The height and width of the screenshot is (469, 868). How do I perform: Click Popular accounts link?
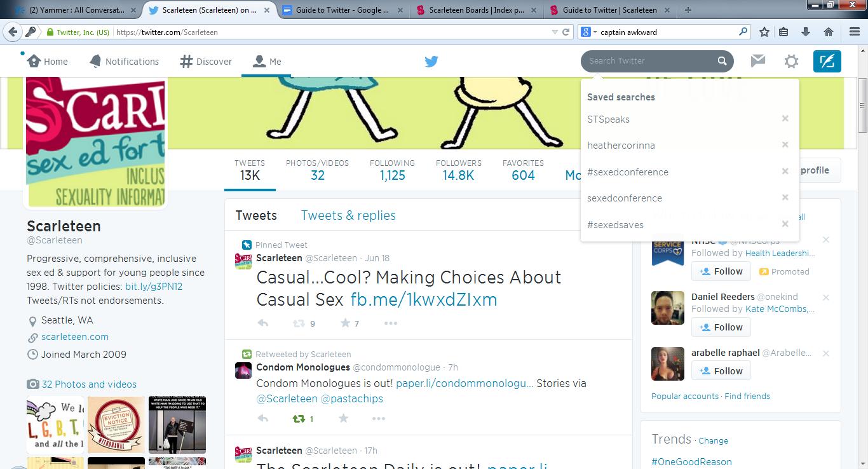[x=684, y=396]
